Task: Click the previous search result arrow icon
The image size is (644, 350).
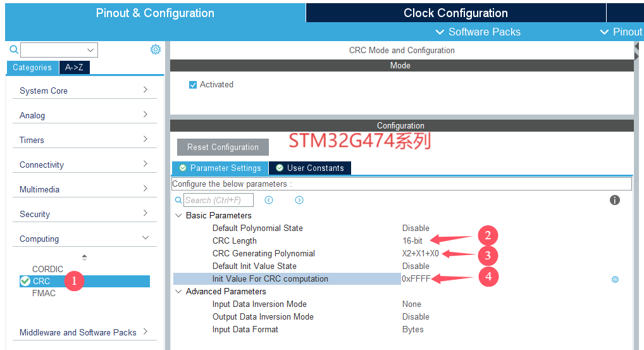Action: (x=269, y=200)
